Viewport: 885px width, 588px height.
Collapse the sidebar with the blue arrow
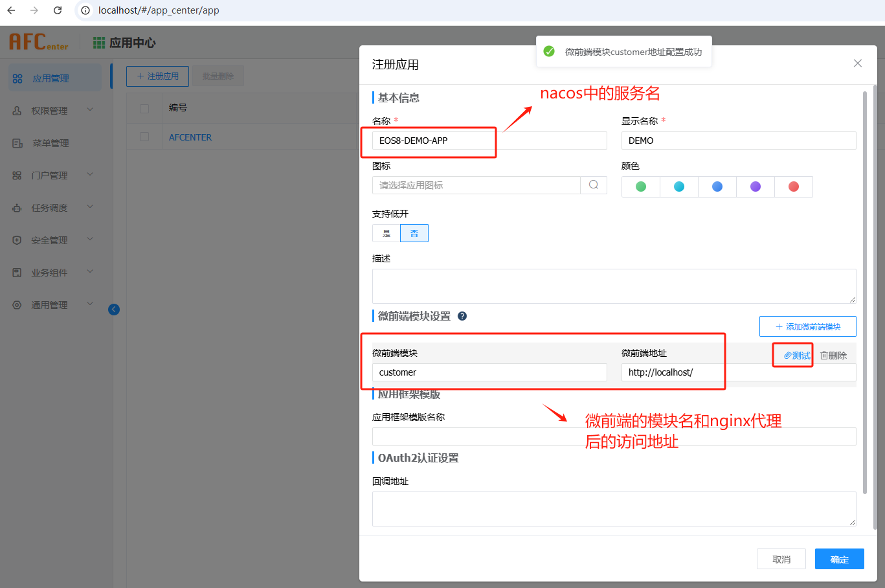tap(114, 310)
